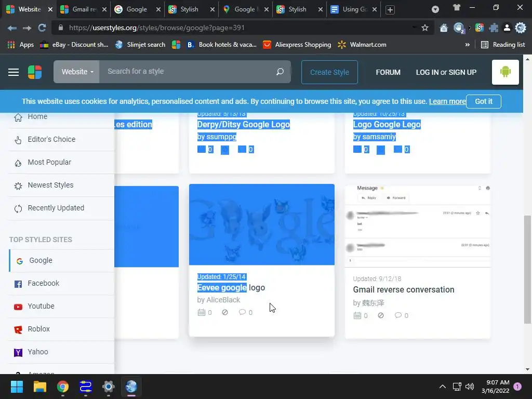
Task: Open the Apps bookmarks grid
Action: [x=20, y=45]
